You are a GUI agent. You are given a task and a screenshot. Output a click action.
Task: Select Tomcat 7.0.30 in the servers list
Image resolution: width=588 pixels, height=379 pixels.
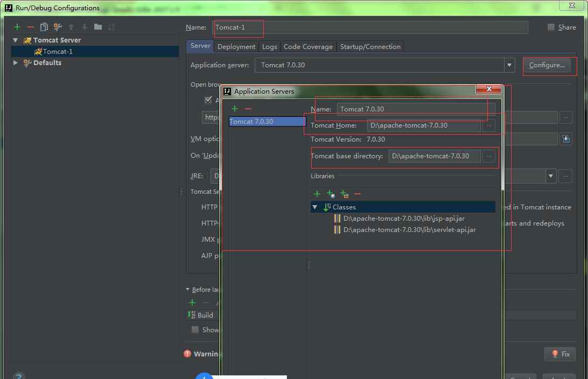pyautogui.click(x=268, y=122)
